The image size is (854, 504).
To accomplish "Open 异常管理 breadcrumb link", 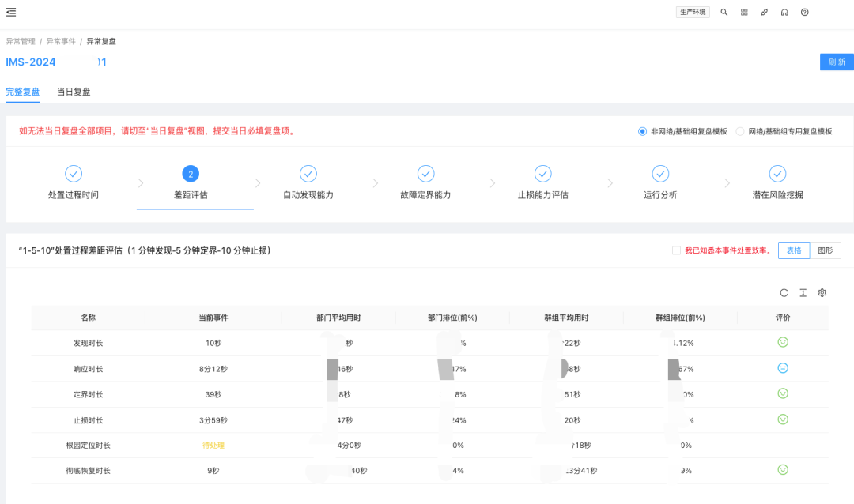I will (21, 41).
